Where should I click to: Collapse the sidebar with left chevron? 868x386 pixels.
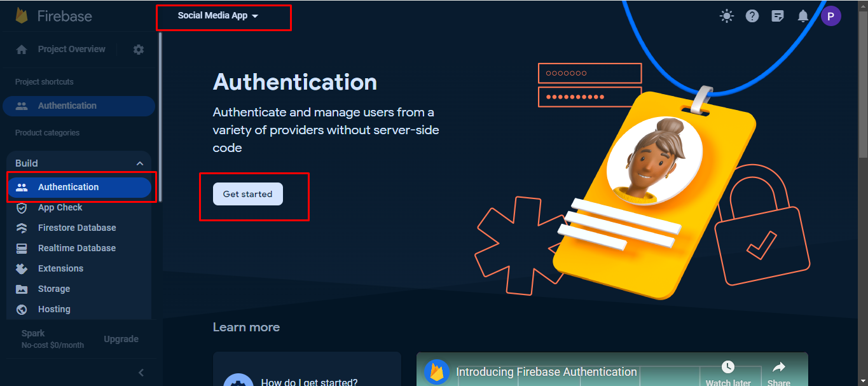141,373
